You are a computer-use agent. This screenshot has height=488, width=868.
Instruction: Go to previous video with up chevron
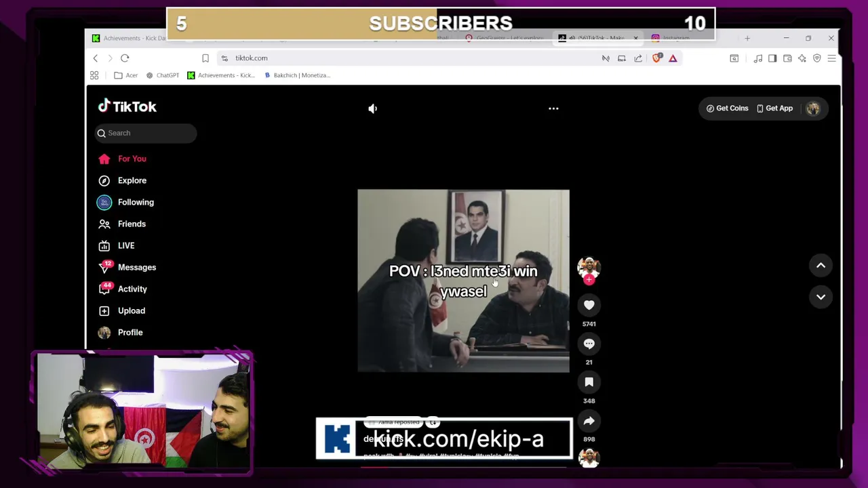[821, 266]
